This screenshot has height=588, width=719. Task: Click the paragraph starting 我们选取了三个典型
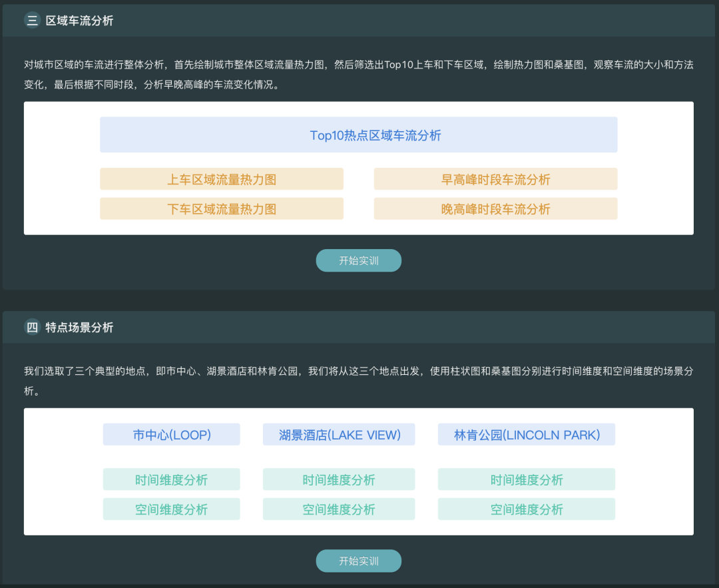click(x=359, y=381)
